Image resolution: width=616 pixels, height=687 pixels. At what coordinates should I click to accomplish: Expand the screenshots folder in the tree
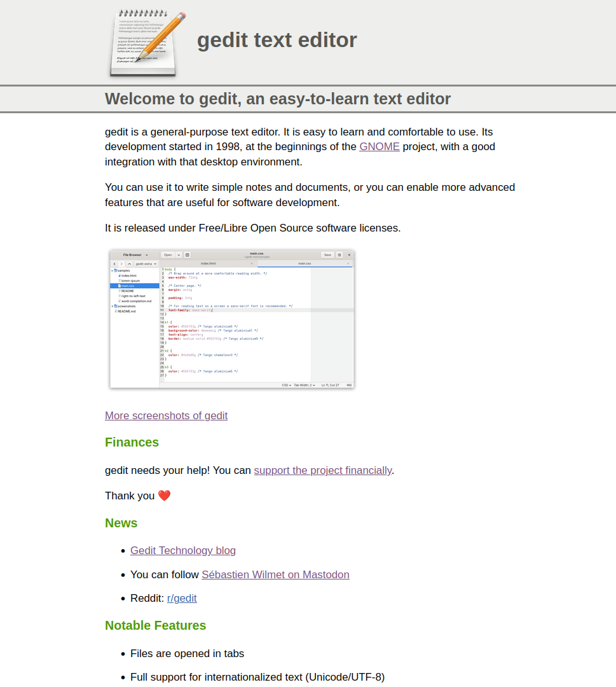tap(113, 306)
